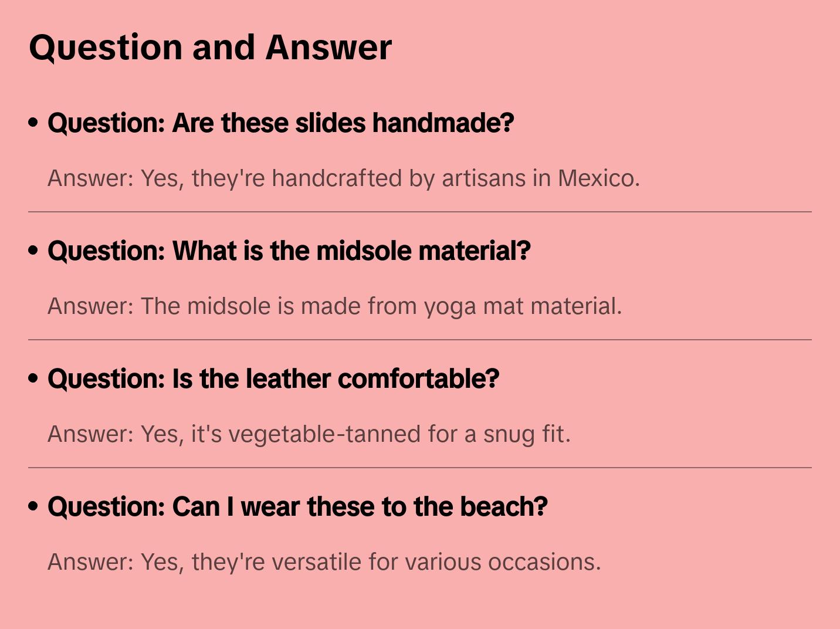Click the divider line below the Mexico answer
Screen dimensions: 840x629
(x=420, y=212)
